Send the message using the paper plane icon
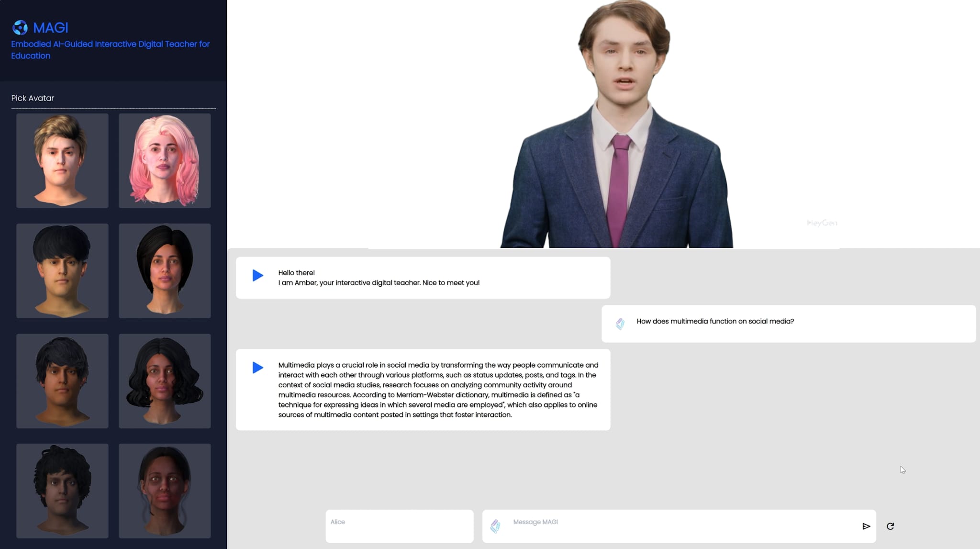980x549 pixels. point(866,526)
